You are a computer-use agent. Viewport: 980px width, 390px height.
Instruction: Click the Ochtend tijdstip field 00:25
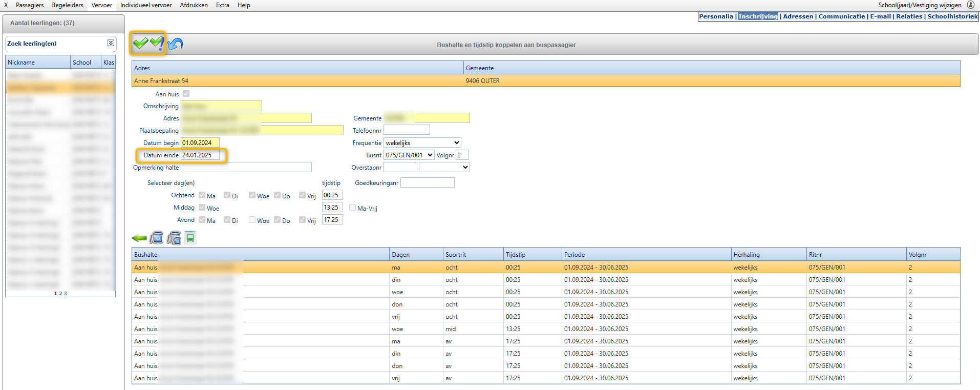[332, 195]
